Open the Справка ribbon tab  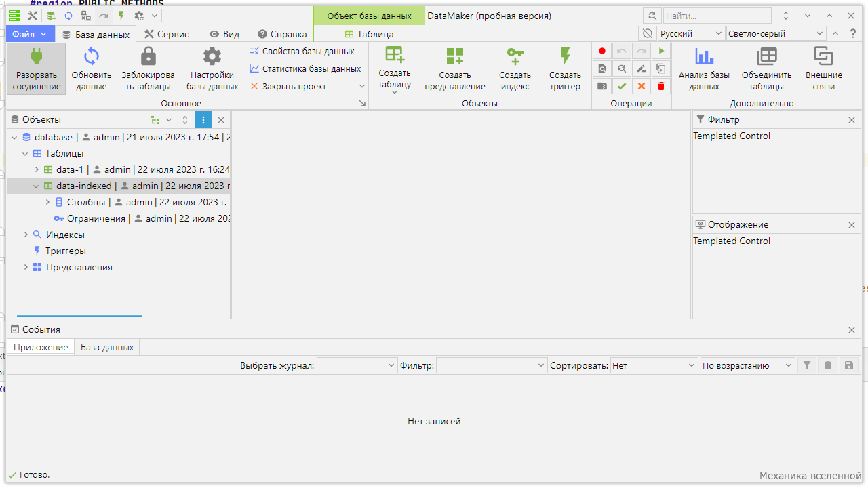282,34
